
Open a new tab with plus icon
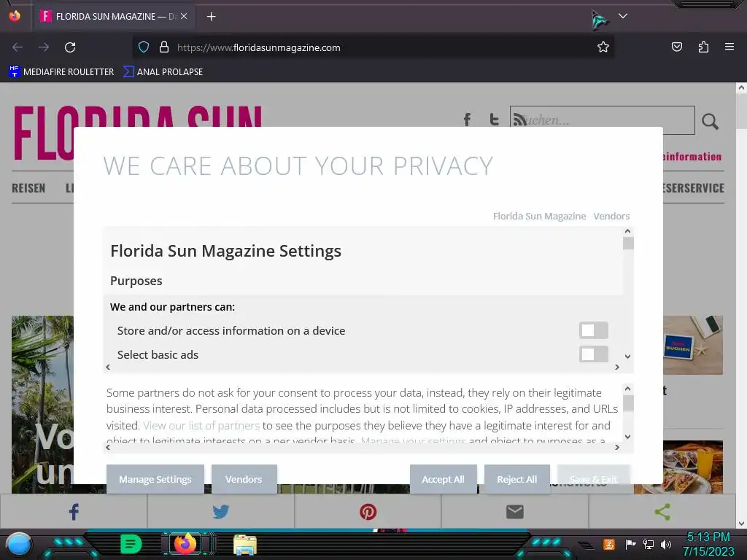pyautogui.click(x=211, y=17)
